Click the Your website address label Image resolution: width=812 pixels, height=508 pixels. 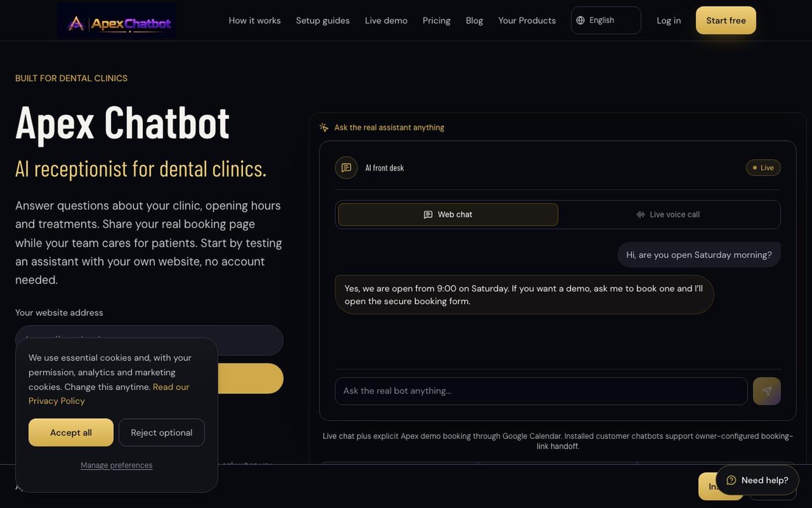[59, 312]
